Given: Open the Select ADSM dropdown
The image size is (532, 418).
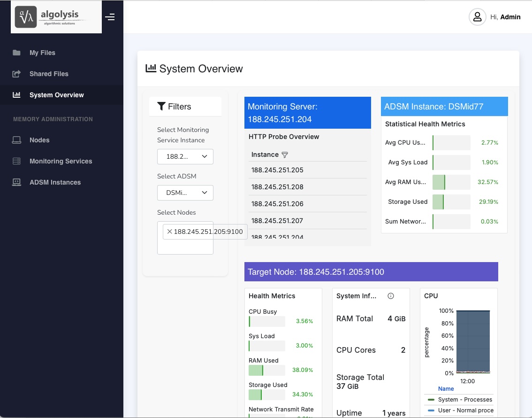Looking at the screenshot, I should click(185, 193).
